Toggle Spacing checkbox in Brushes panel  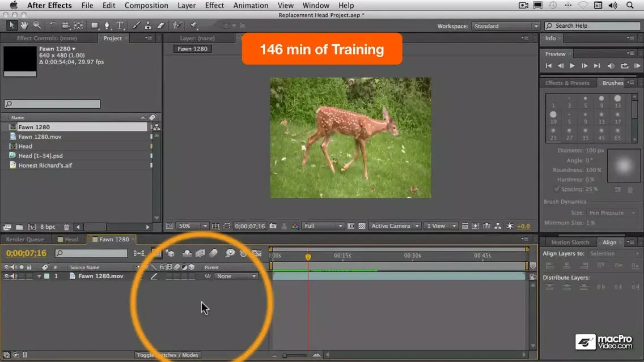[x=557, y=189]
